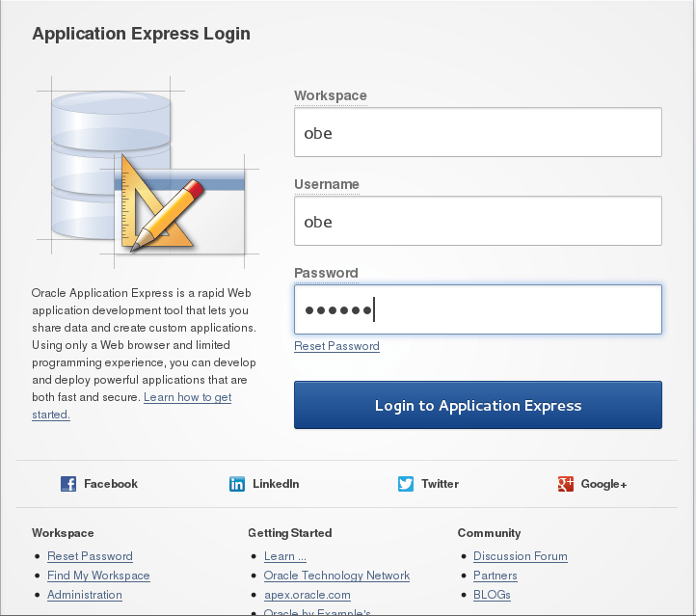696x616 pixels.
Task: Click the LinkedIn icon
Action: tap(237, 484)
